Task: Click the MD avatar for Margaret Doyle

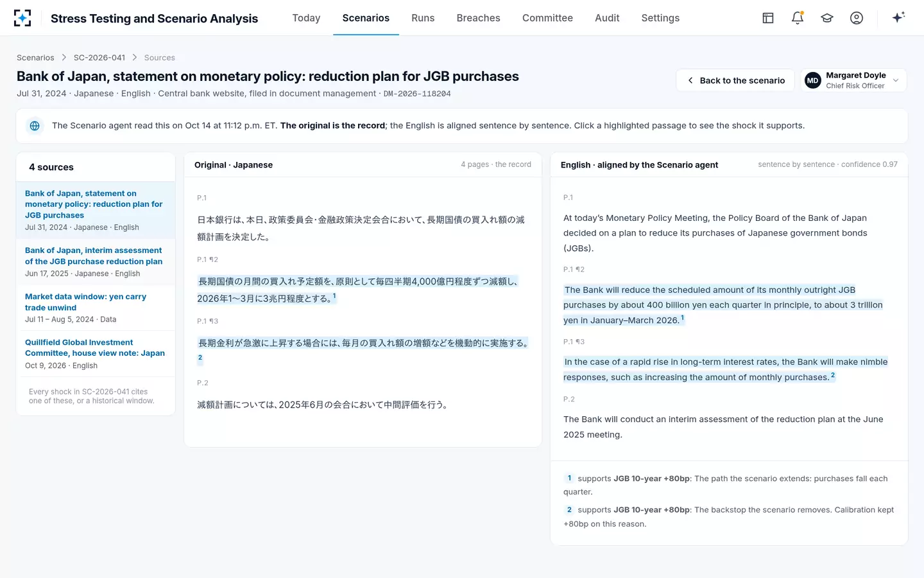Action: pos(813,80)
